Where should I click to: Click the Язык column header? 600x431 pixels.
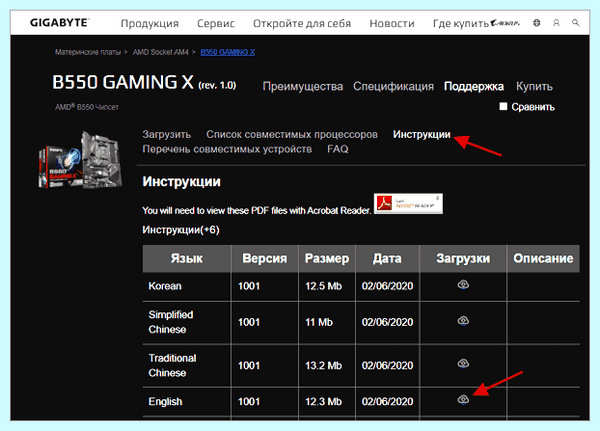187,258
